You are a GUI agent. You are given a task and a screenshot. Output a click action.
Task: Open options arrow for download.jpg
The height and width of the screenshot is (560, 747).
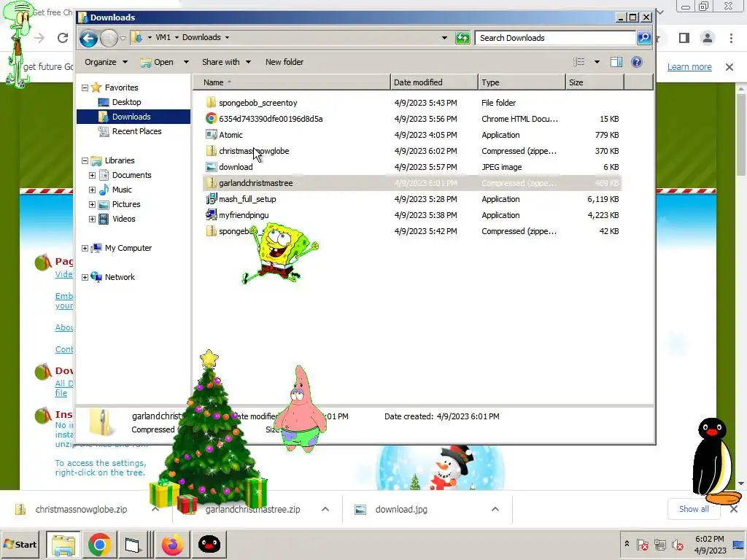point(495,509)
